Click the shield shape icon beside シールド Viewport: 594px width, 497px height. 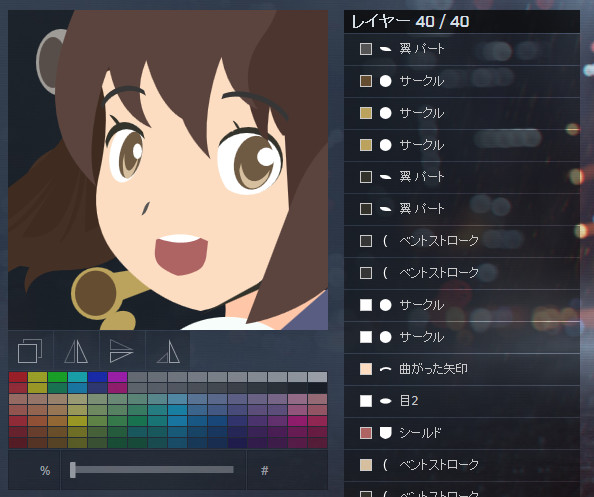click(x=385, y=433)
